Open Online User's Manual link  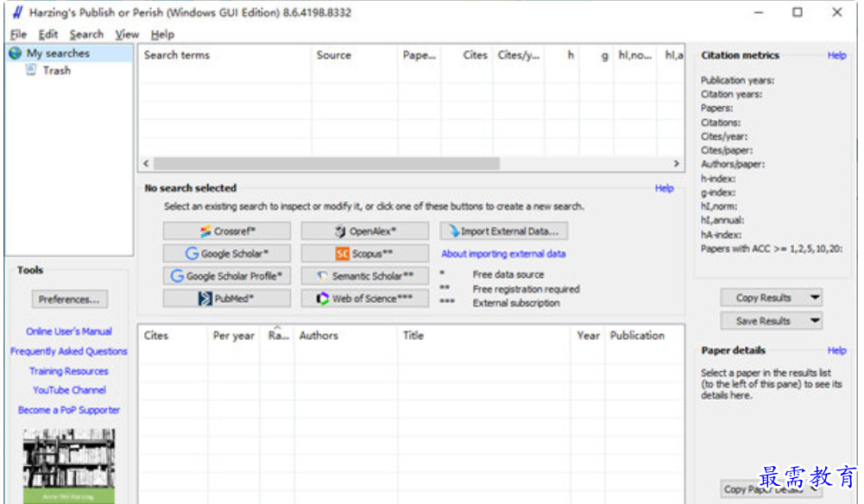[x=69, y=331]
